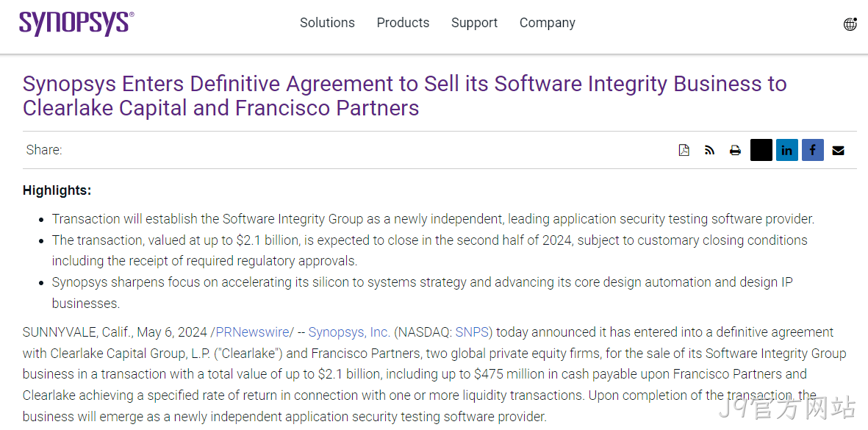Click the Synopsys logo
The width and height of the screenshot is (868, 430).
(76, 24)
